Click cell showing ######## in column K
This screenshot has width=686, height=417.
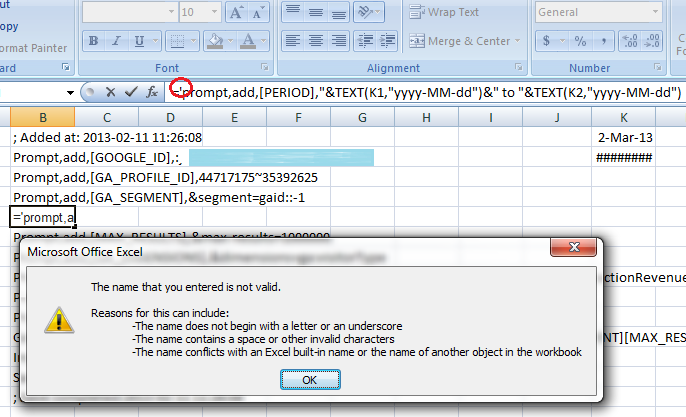point(623,158)
